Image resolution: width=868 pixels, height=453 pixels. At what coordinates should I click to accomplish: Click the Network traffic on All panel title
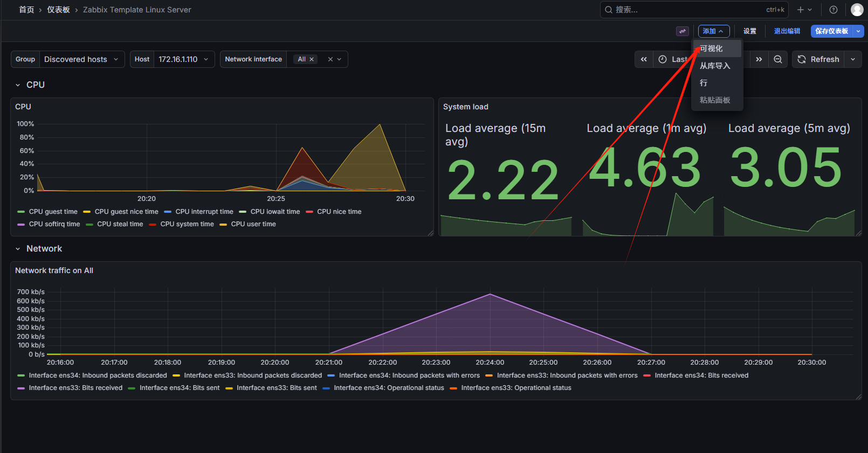54,270
